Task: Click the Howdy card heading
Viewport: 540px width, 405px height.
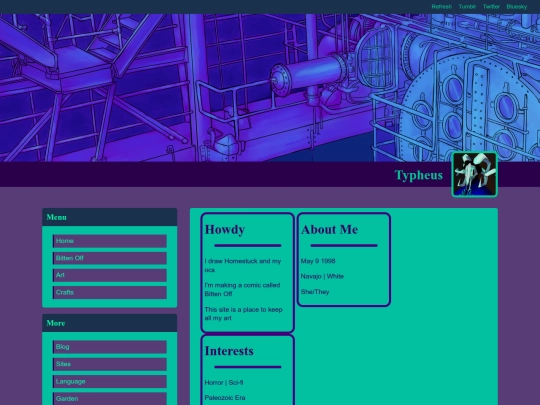Action: [225, 229]
